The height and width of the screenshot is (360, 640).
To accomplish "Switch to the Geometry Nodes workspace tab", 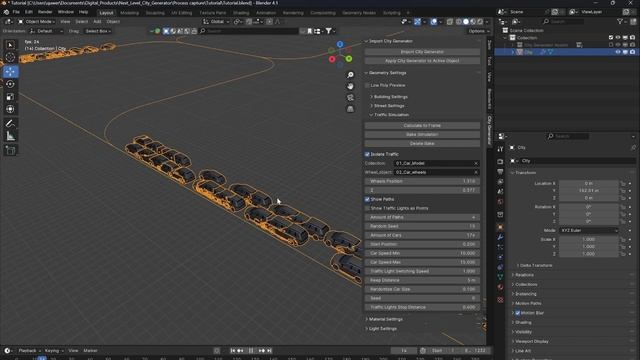I will [x=359, y=13].
